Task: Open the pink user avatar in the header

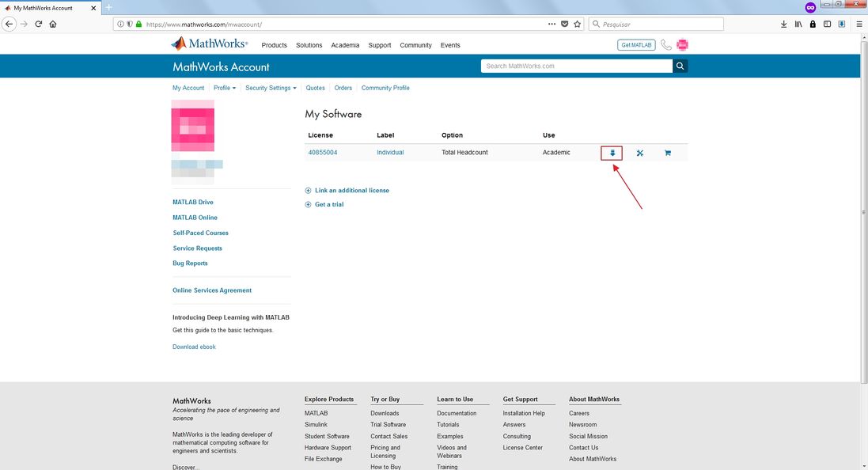Action: pyautogui.click(x=683, y=45)
